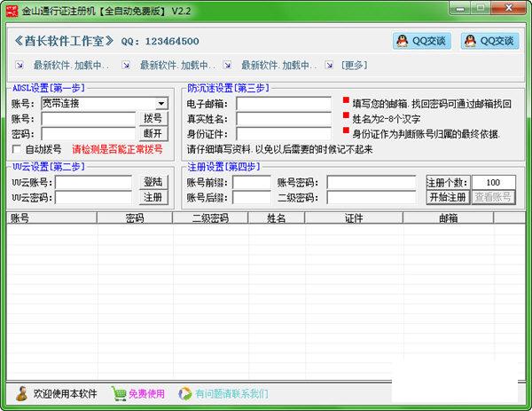The image size is (532, 411).
Task: Click the 注册个数 field showing 100
Action: pyautogui.click(x=493, y=182)
